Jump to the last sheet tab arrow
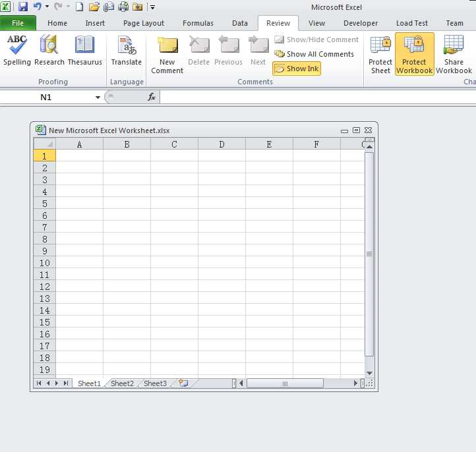The height and width of the screenshot is (452, 476). pyautogui.click(x=66, y=383)
